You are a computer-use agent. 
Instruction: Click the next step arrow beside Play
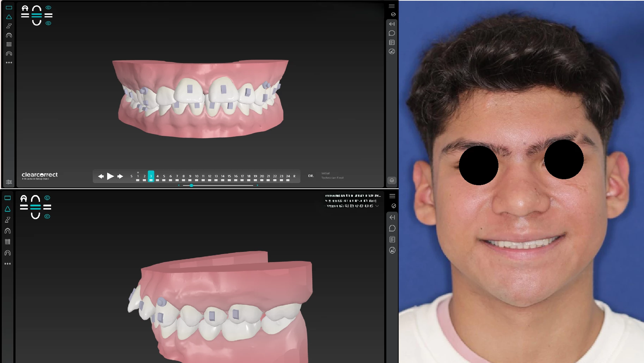click(120, 176)
